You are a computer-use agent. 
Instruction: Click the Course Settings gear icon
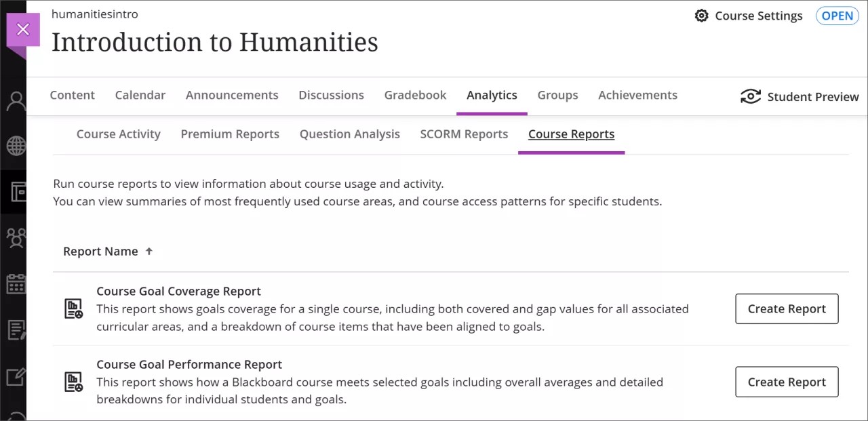click(702, 16)
